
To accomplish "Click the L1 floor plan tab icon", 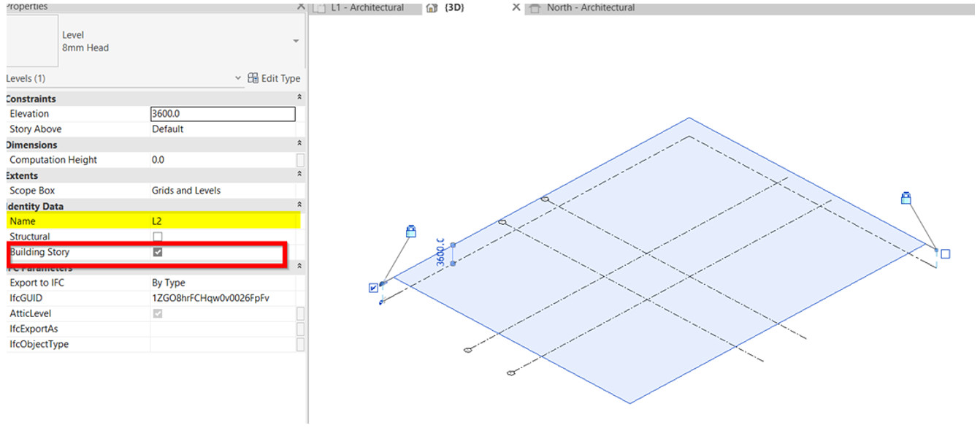I will pos(318,8).
